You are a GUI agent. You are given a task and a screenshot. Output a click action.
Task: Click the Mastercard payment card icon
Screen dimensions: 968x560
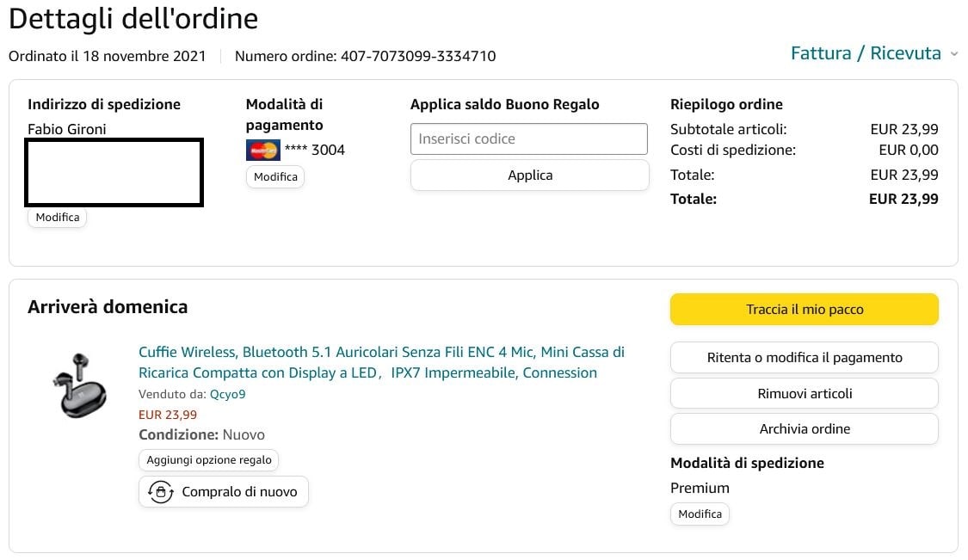click(x=262, y=150)
